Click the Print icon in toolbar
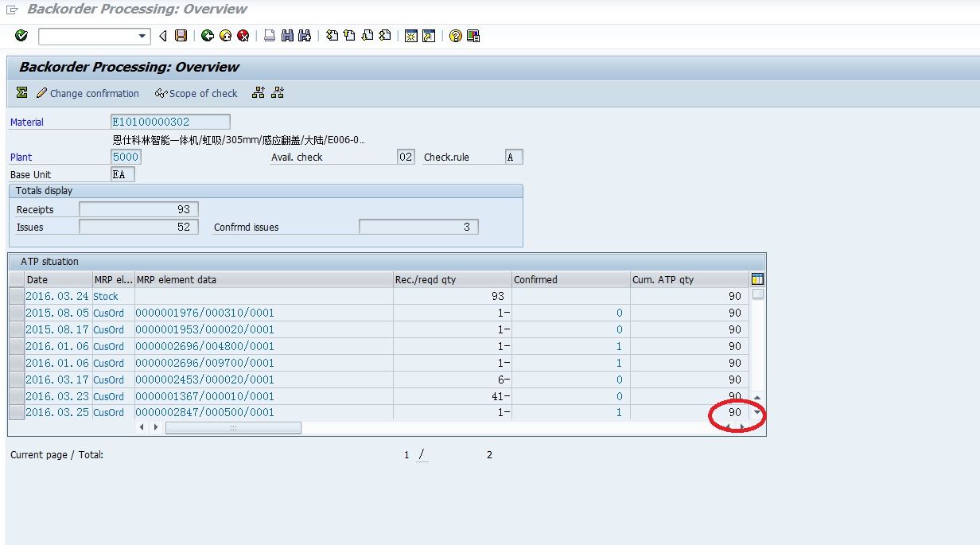This screenshot has height=545, width=980. 270,36
